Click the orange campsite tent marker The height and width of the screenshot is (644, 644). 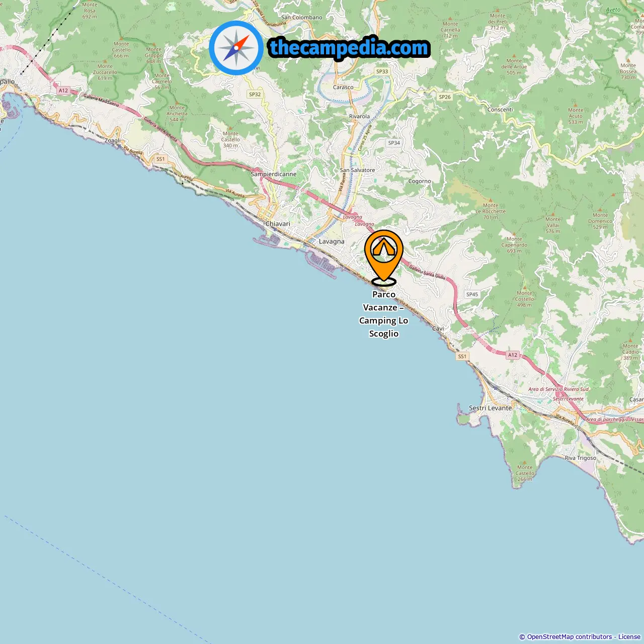pyautogui.click(x=384, y=257)
